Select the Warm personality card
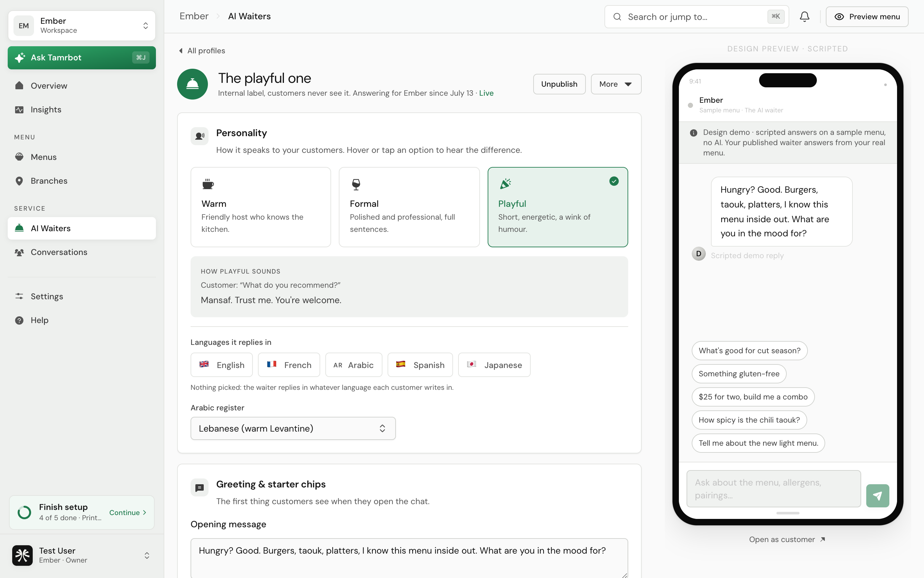 click(x=261, y=207)
